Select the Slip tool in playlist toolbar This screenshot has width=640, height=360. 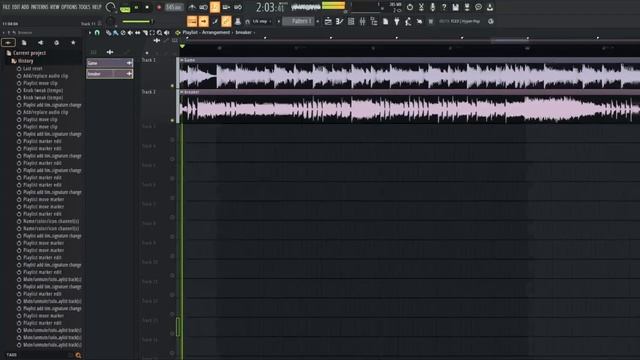click(138, 33)
